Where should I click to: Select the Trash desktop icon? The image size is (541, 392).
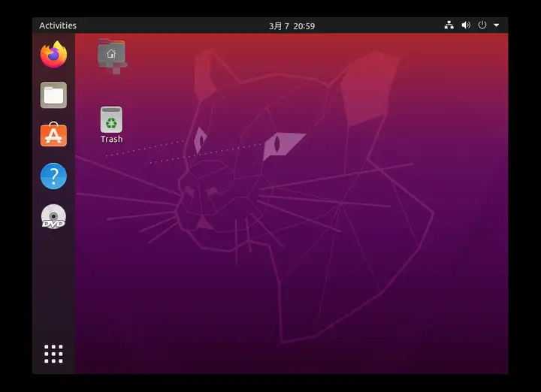(111, 119)
